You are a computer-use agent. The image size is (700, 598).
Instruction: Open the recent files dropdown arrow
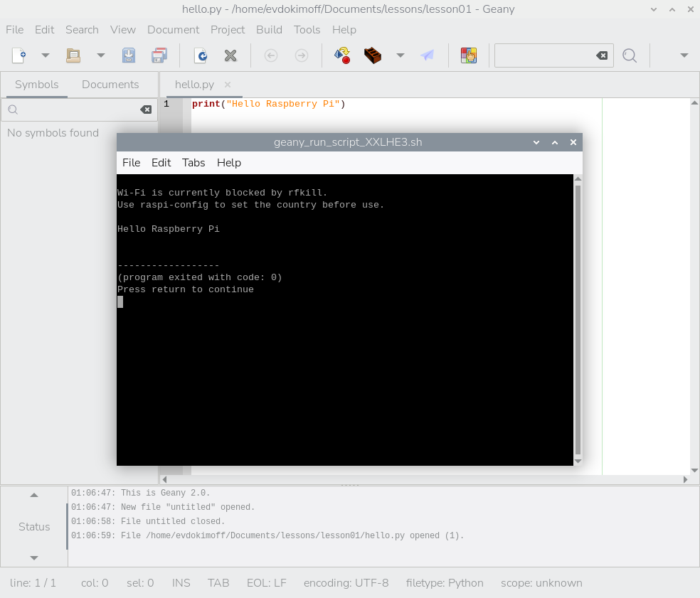click(x=100, y=55)
